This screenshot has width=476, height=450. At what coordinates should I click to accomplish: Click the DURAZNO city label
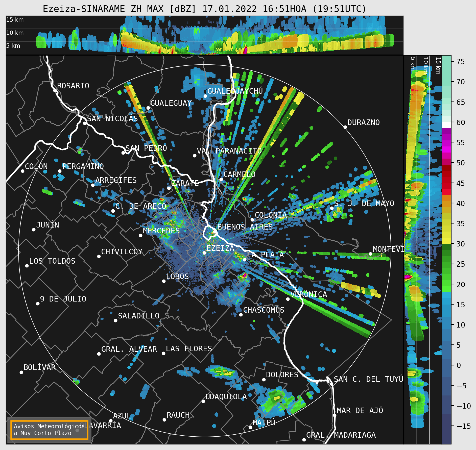click(x=363, y=122)
